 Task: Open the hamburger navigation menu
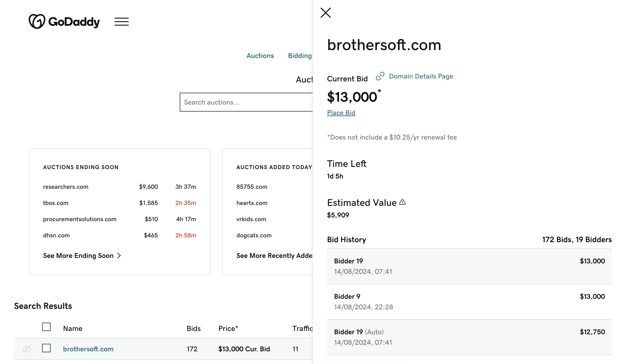[x=121, y=22]
